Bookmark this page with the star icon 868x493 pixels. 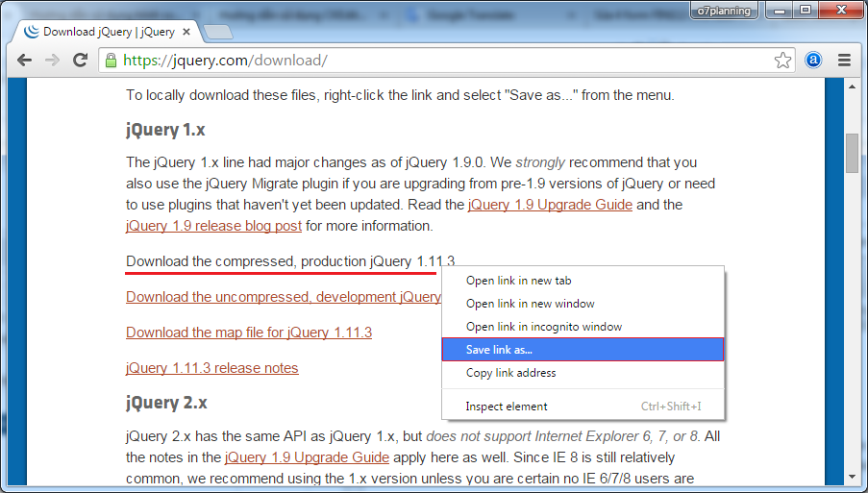[x=782, y=60]
